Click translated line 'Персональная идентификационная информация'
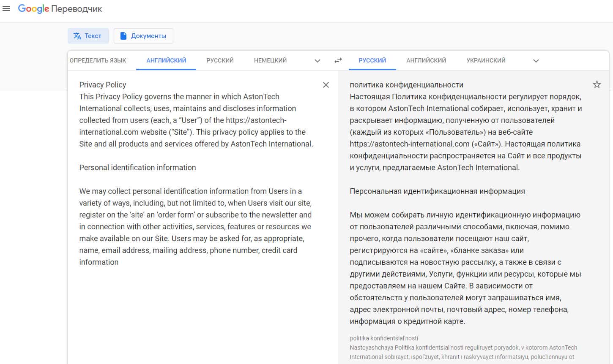 tap(437, 191)
